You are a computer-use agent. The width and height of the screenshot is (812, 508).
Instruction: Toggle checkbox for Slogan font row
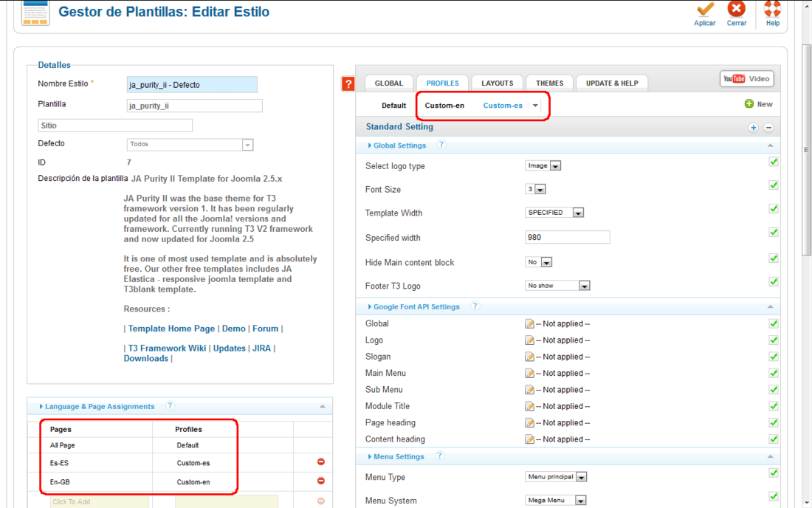[x=773, y=357]
